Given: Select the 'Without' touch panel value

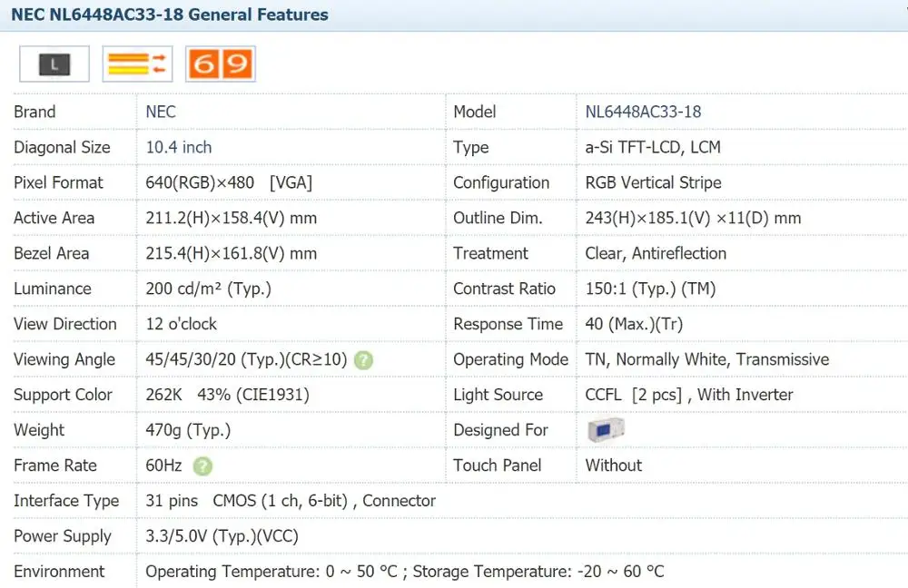Looking at the screenshot, I should [614, 465].
